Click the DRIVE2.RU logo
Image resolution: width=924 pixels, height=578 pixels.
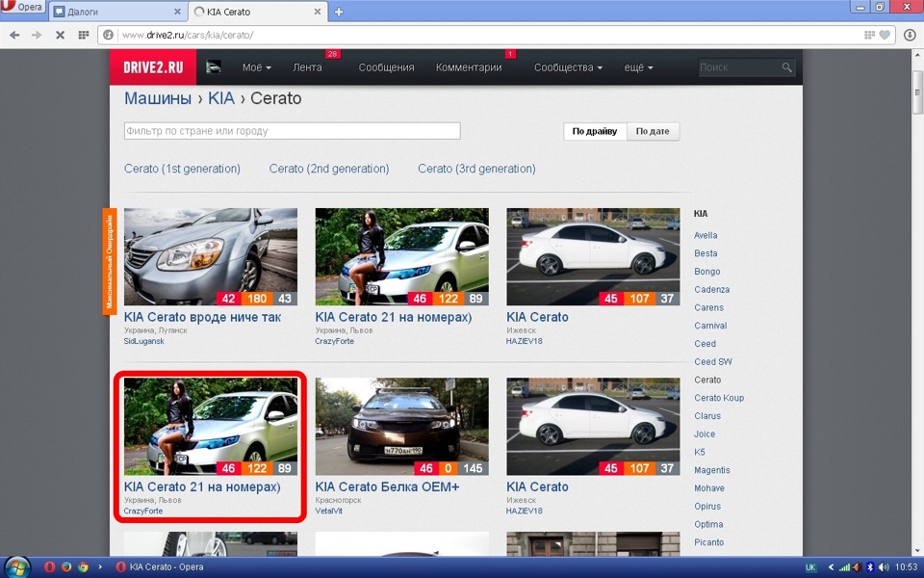(153, 67)
